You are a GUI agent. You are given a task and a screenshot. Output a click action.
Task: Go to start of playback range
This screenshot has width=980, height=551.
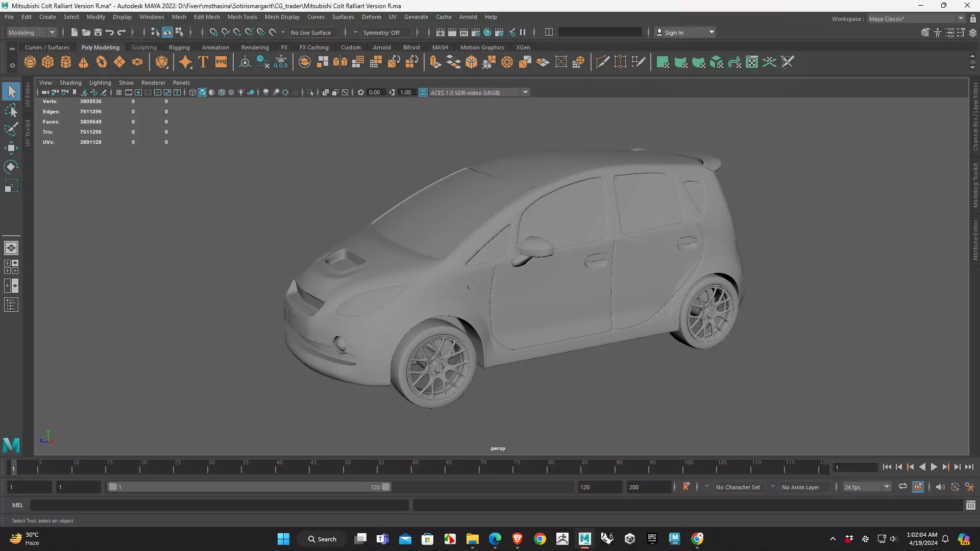pos(887,467)
